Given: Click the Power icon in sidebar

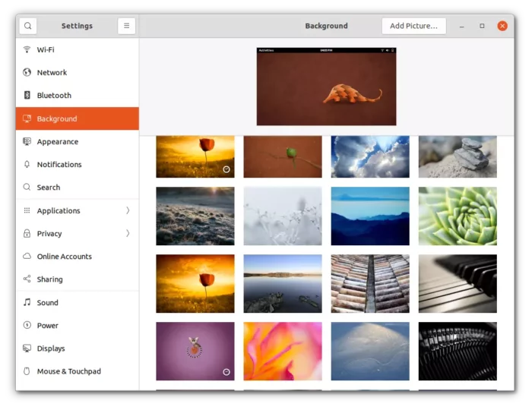Looking at the screenshot, I should [x=27, y=325].
